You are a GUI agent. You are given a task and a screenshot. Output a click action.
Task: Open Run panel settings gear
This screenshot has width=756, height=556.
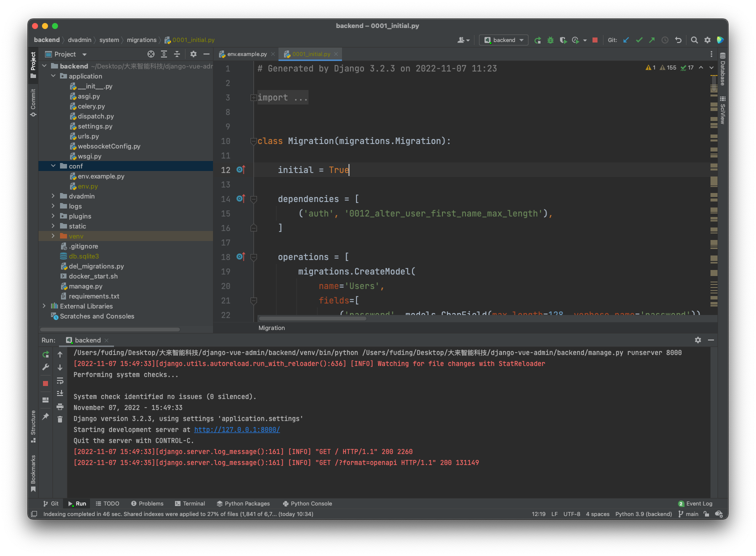click(x=698, y=340)
